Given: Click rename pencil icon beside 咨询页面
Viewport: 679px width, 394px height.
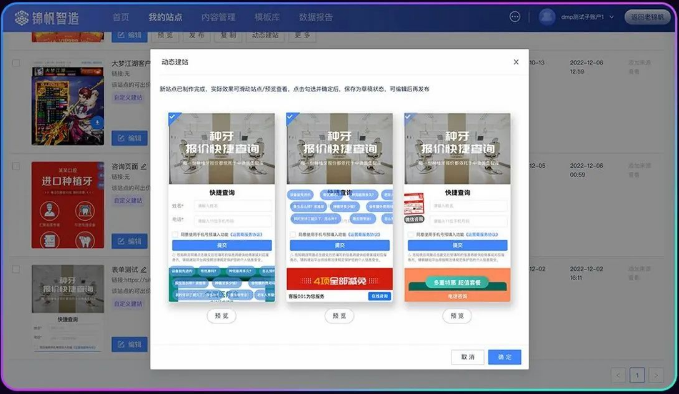Looking at the screenshot, I should pyautogui.click(x=143, y=166).
